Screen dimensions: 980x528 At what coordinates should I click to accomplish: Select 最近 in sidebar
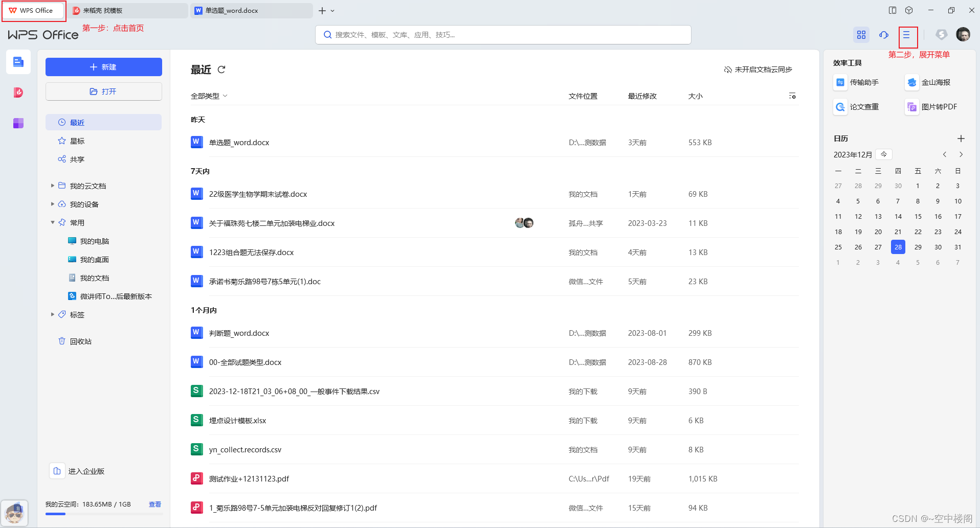pos(103,122)
